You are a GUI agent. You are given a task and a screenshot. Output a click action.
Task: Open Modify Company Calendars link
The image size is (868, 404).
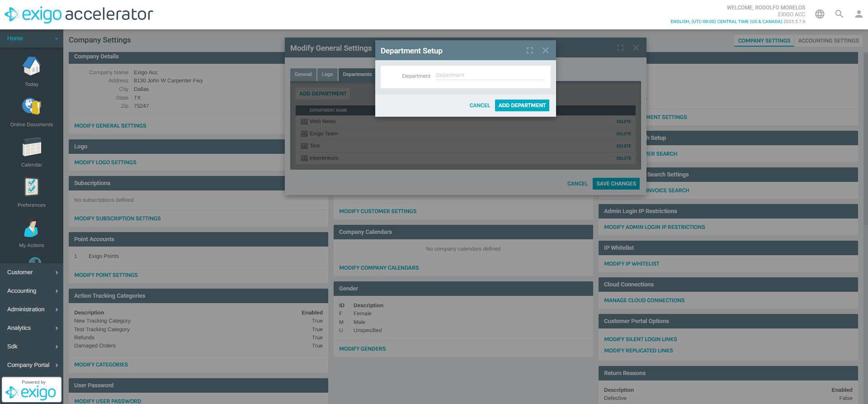379,268
